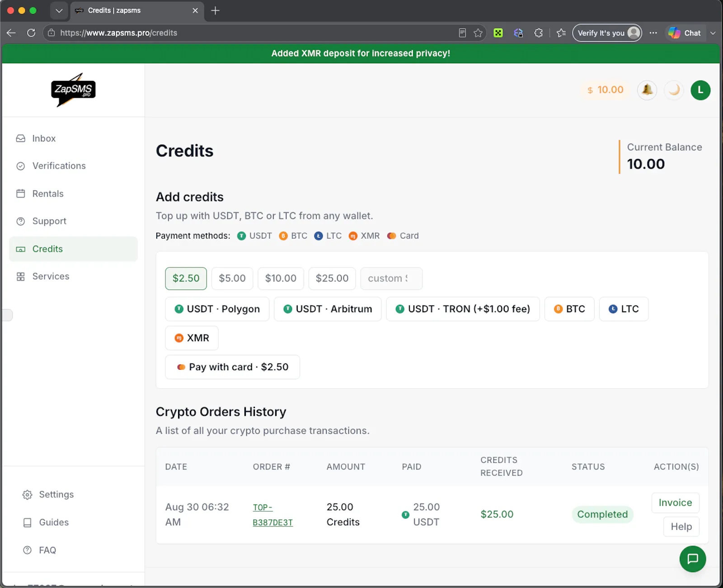The height and width of the screenshot is (588, 723).
Task: Expand the chevron next to Chat
Action: [x=713, y=33]
